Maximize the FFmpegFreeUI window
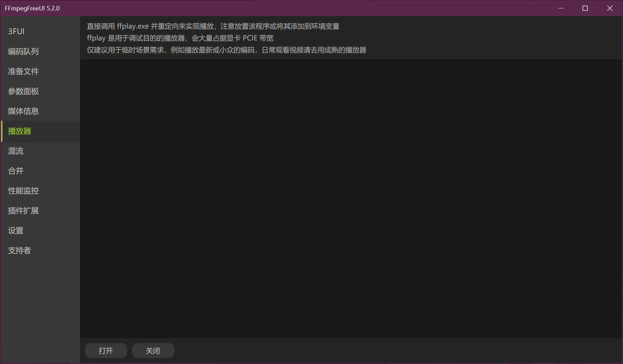This screenshot has width=623, height=364. click(585, 8)
